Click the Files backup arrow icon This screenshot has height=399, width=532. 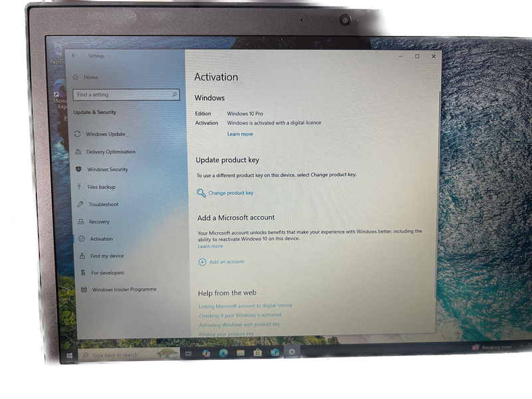coord(79,187)
